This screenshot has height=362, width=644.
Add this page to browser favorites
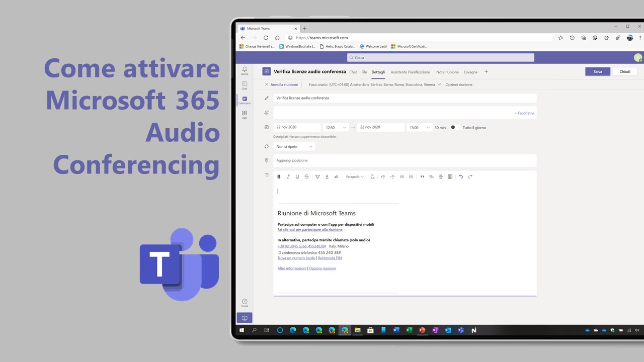(x=560, y=38)
